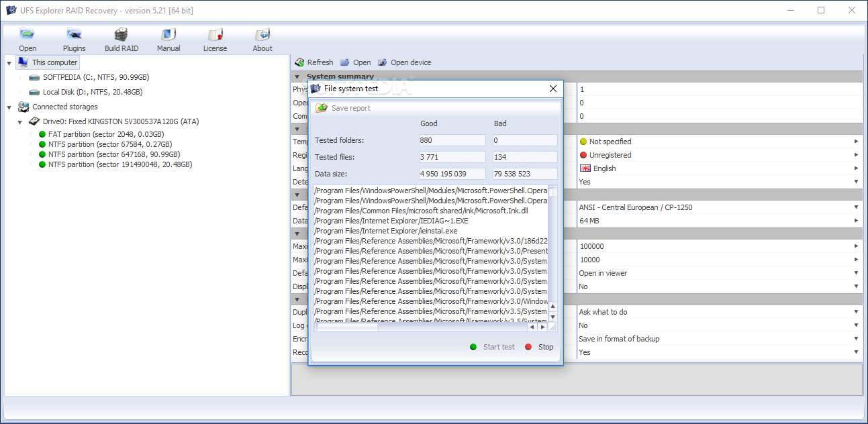Select Drive0 KINGSTON drive entry
The width and height of the screenshot is (868, 424).
pyautogui.click(x=113, y=121)
